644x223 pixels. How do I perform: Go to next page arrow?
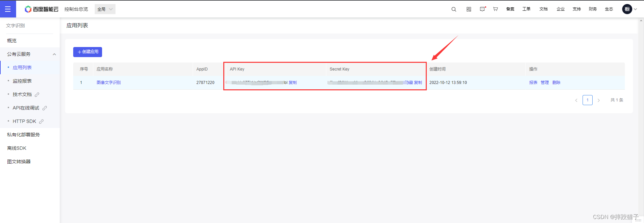pyautogui.click(x=599, y=100)
